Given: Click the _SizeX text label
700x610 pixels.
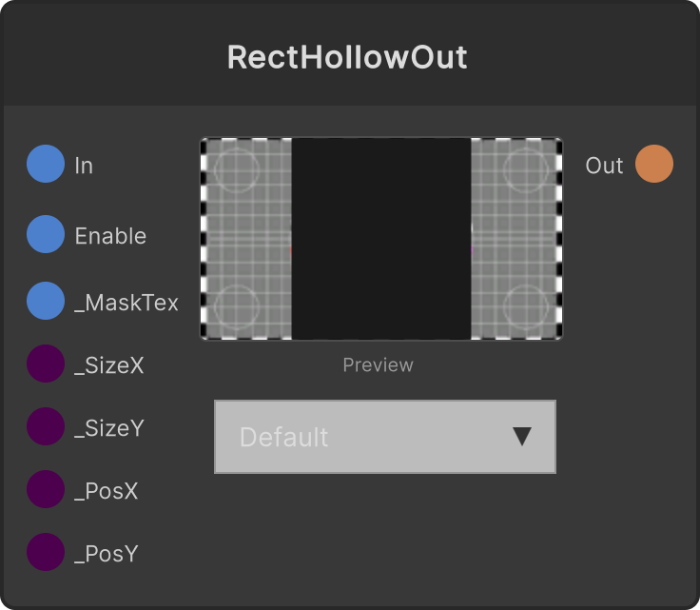Looking at the screenshot, I should click(109, 365).
